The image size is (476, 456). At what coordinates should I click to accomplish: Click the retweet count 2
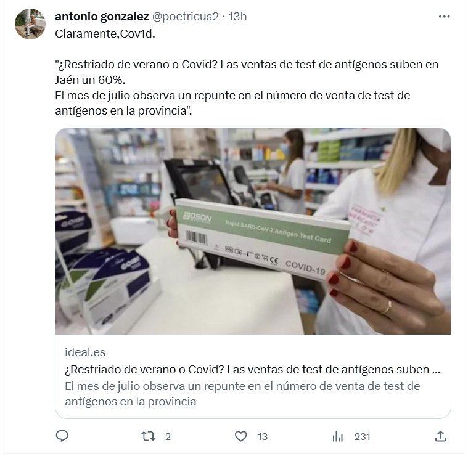[x=168, y=437]
